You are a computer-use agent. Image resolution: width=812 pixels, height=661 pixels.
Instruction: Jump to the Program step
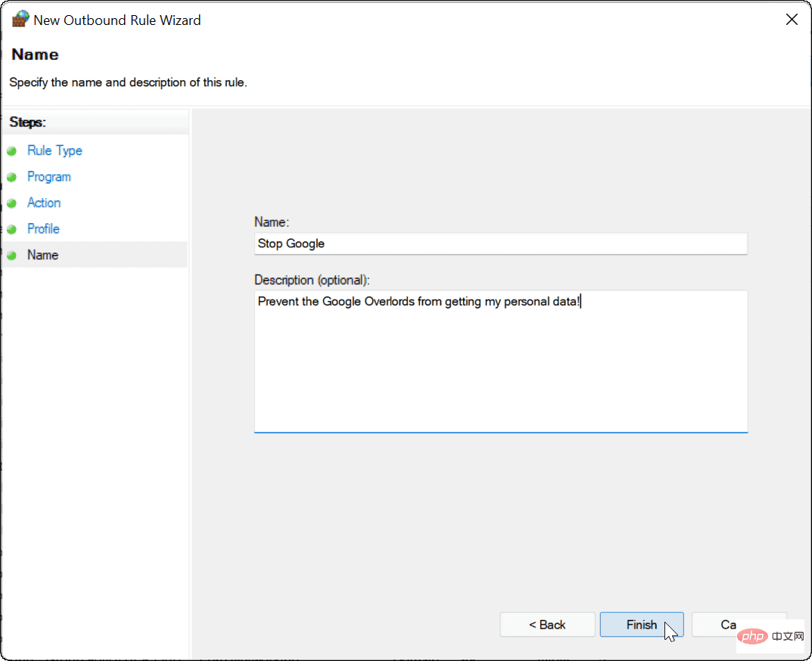click(x=49, y=176)
